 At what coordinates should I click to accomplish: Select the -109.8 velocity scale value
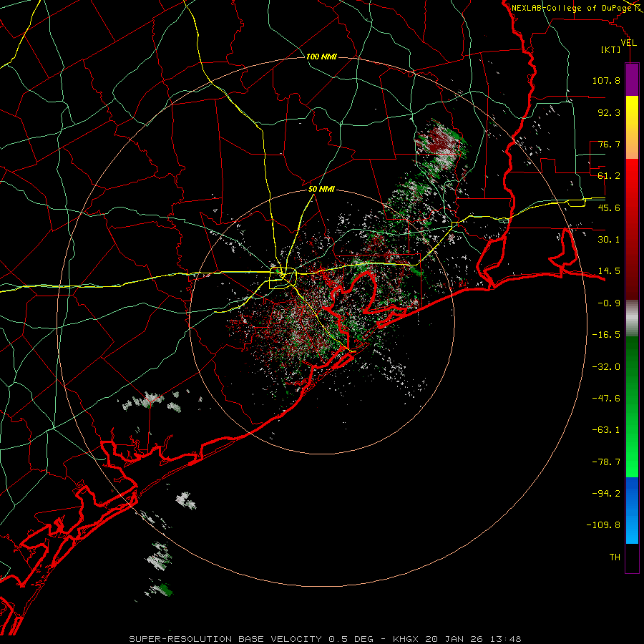603,525
